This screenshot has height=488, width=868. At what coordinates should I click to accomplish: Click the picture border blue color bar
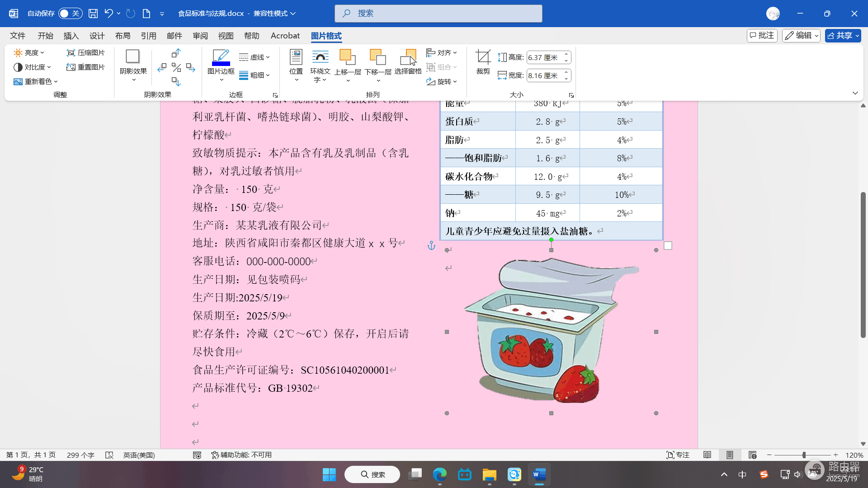(221, 64)
